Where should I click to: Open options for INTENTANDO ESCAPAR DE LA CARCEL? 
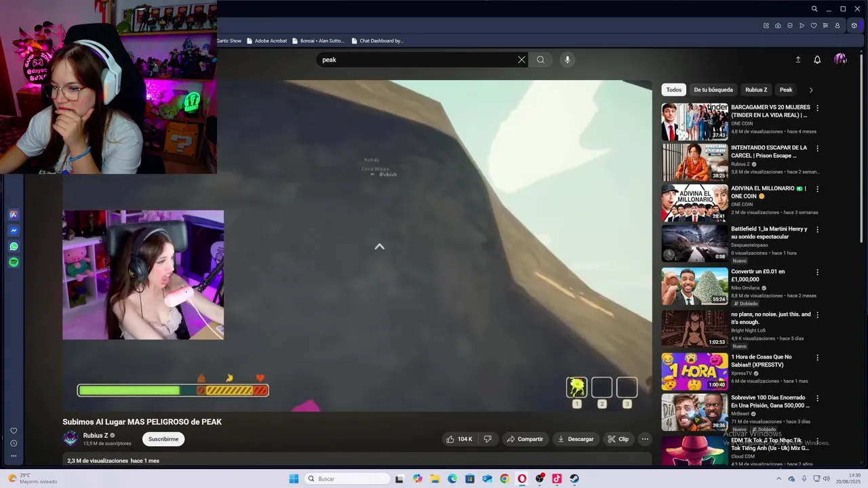817,148
